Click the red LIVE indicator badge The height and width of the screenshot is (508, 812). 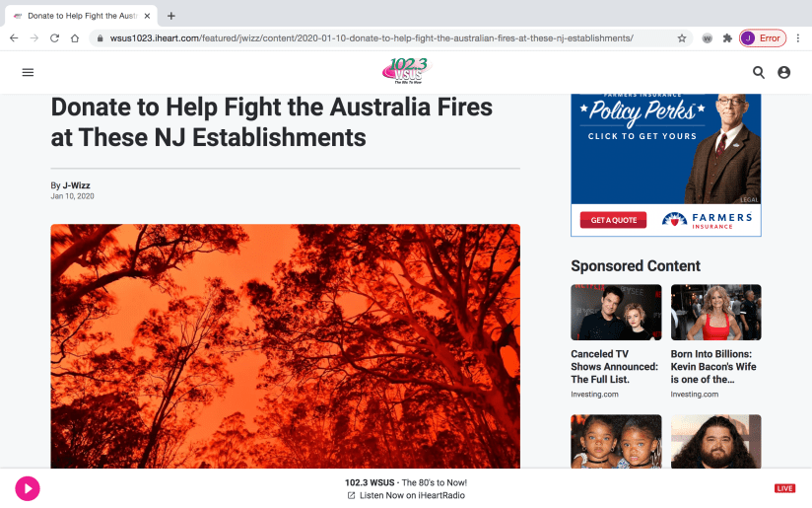point(784,488)
